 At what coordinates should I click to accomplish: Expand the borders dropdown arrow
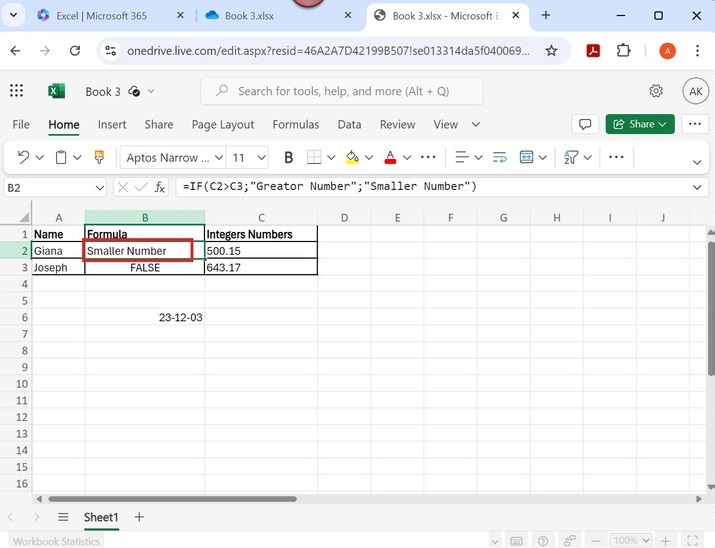tap(332, 158)
